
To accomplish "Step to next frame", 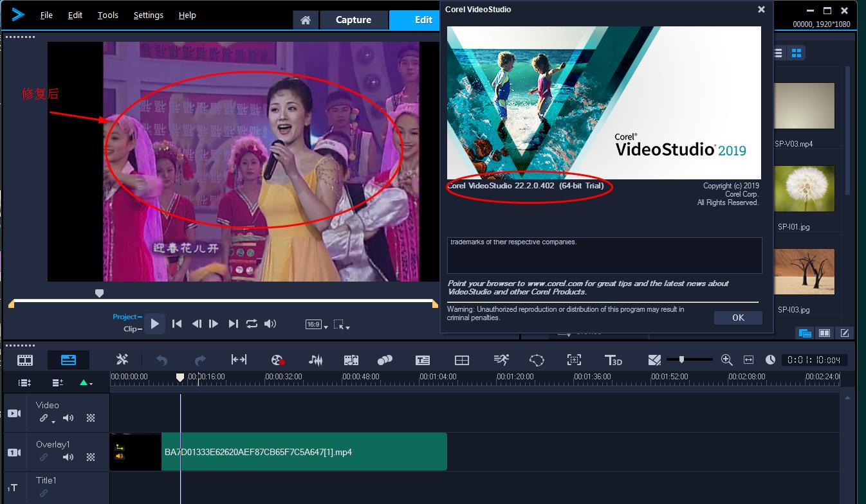I will pos(214,324).
